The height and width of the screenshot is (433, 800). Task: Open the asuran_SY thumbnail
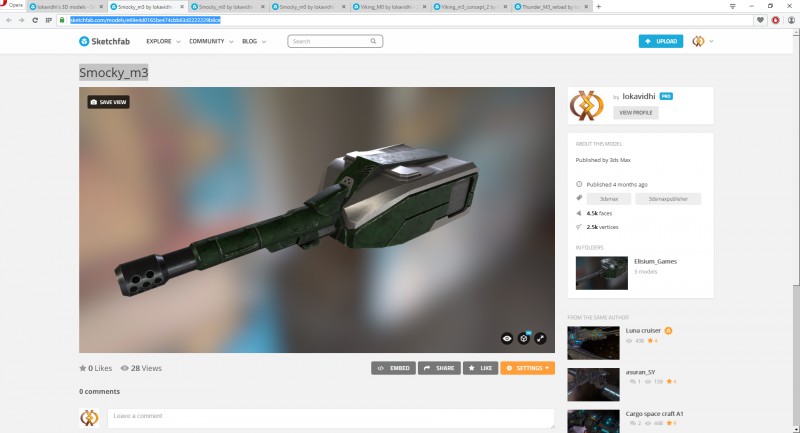[x=593, y=385]
